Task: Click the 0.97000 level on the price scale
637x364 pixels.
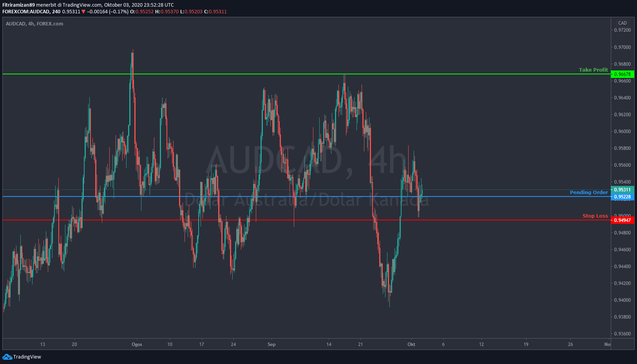Action: [x=622, y=47]
